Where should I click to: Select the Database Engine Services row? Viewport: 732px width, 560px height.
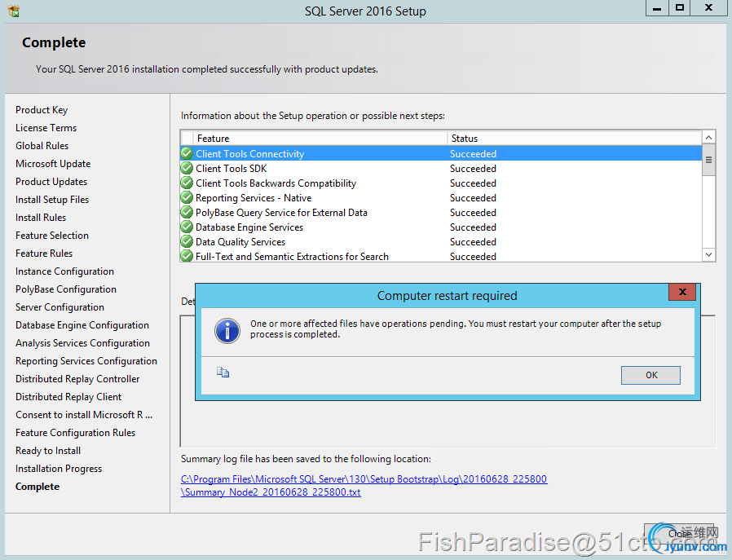click(x=441, y=227)
